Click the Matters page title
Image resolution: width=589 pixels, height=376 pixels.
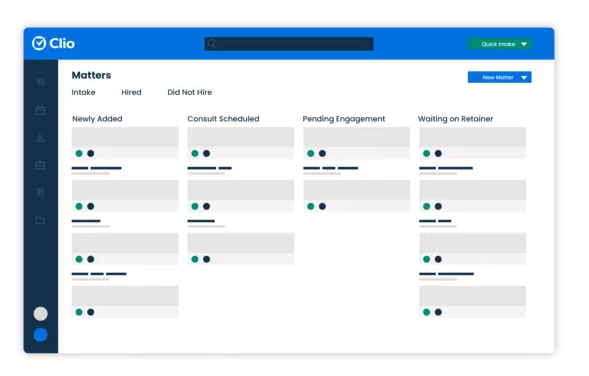point(91,75)
